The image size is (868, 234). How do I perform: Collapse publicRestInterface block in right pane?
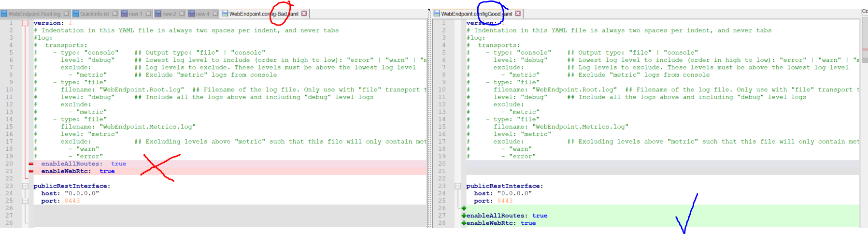(458, 186)
